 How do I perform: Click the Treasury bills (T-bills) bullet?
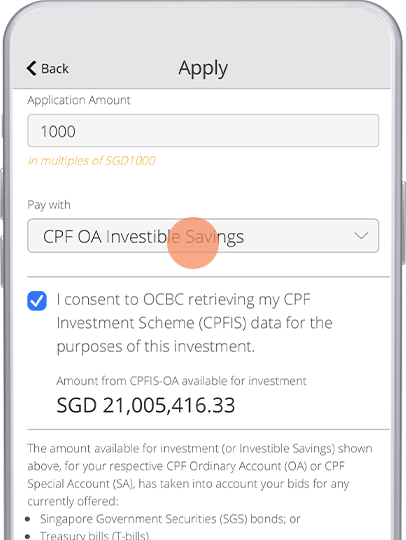click(95, 535)
